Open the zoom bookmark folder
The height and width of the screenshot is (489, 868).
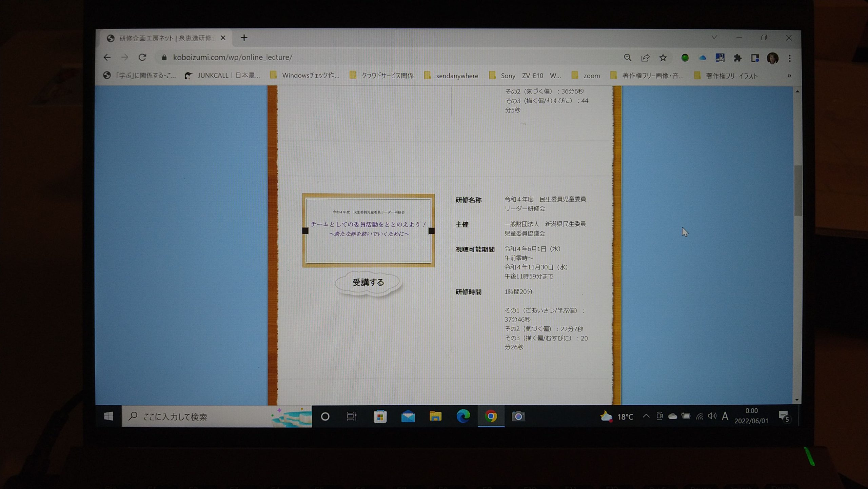point(586,76)
